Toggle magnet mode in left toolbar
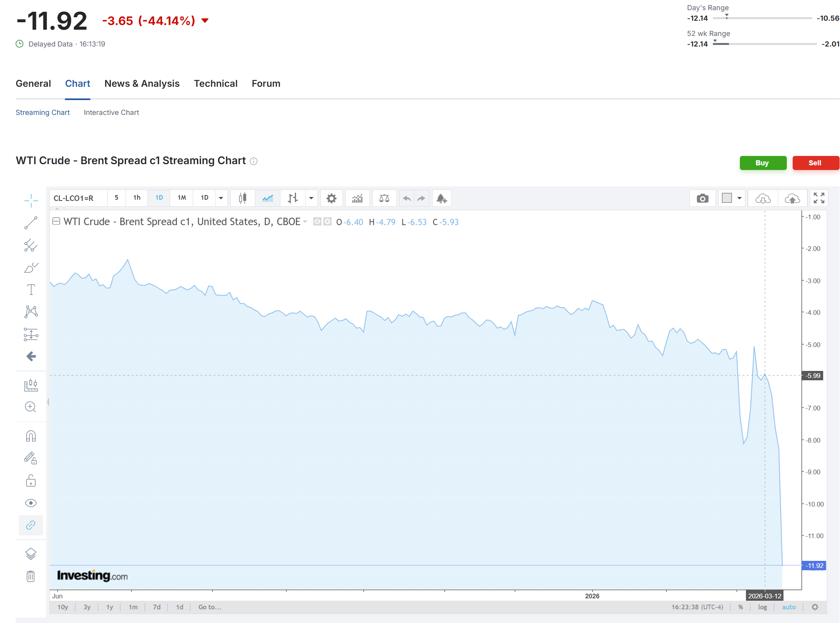The width and height of the screenshot is (840, 623). [31, 436]
